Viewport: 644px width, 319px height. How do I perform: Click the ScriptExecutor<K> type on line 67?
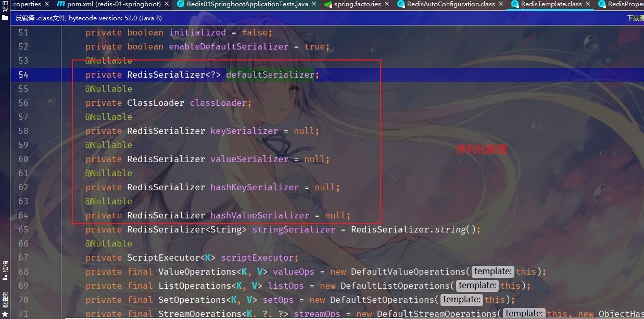tap(171, 257)
